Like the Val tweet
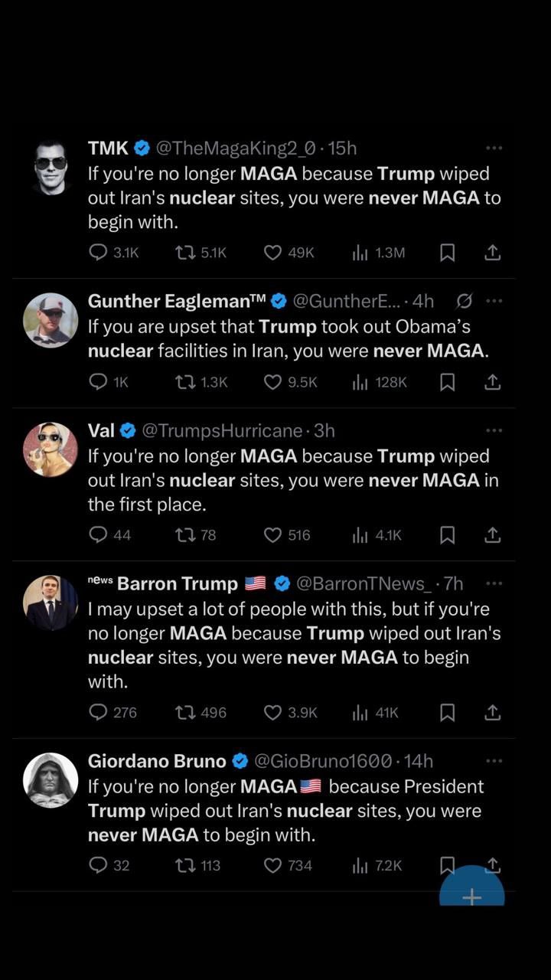Viewport: 551px width, 980px height. [273, 535]
